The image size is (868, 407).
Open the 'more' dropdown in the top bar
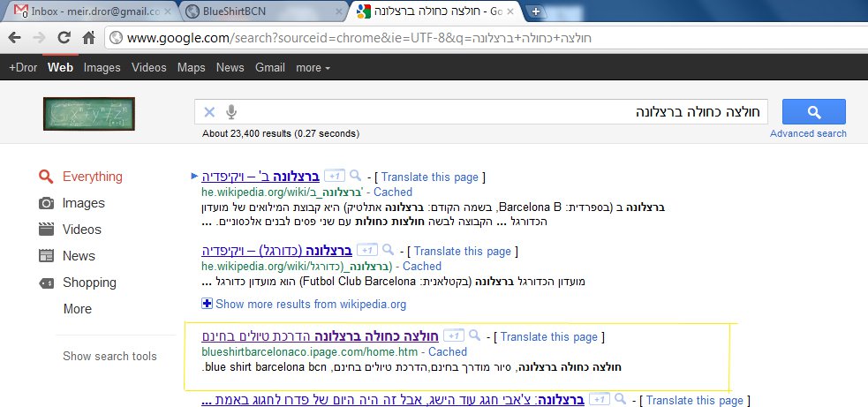(x=313, y=68)
